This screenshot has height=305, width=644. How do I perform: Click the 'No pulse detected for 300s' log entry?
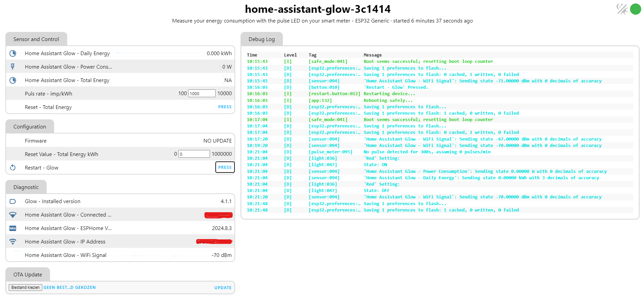[427, 152]
